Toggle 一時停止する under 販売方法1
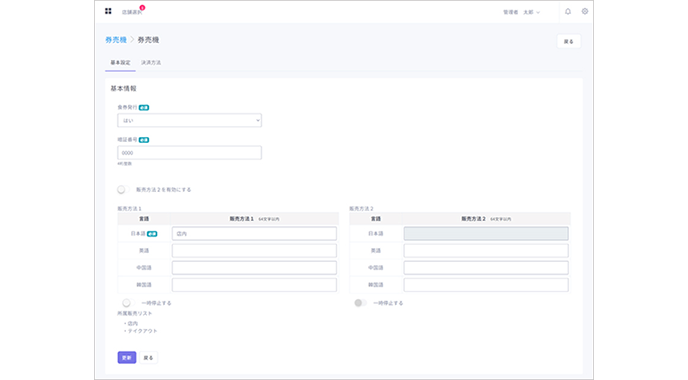Viewport: 688px width, 380px height. click(128, 303)
